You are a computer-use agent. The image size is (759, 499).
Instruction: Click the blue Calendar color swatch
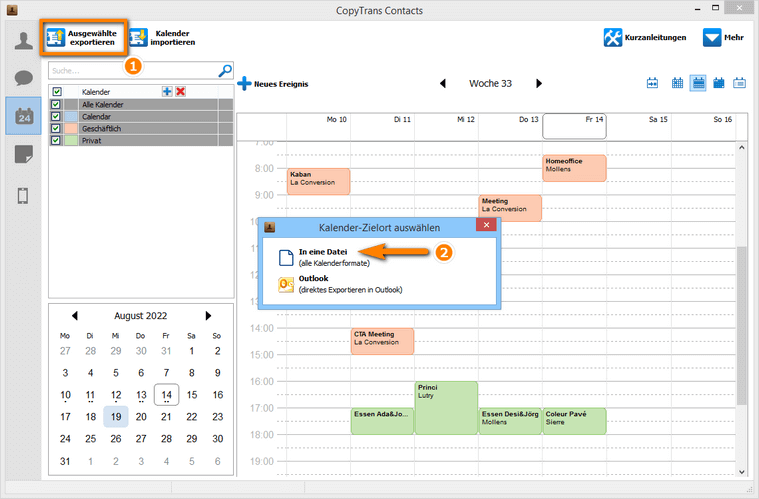(71, 116)
